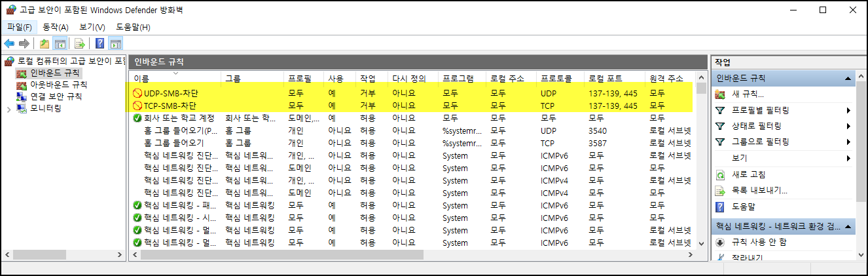
Task: Sort by the 프로그램 column header
Action: coord(462,78)
